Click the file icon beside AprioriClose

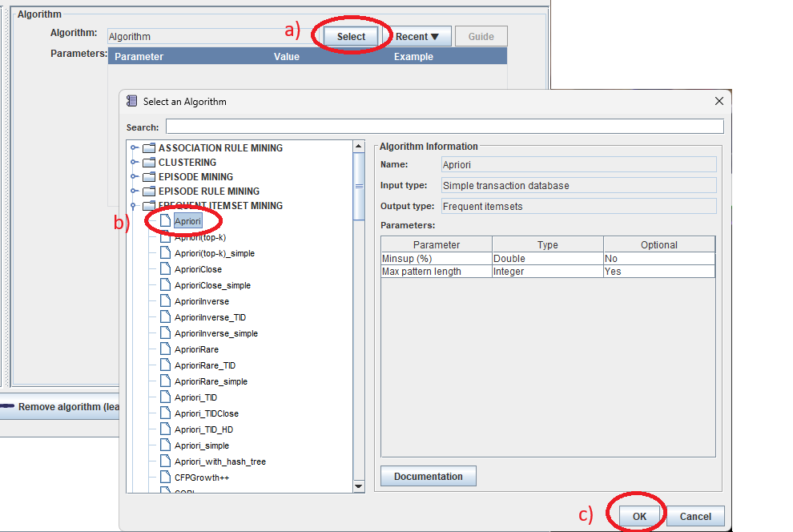tap(165, 268)
